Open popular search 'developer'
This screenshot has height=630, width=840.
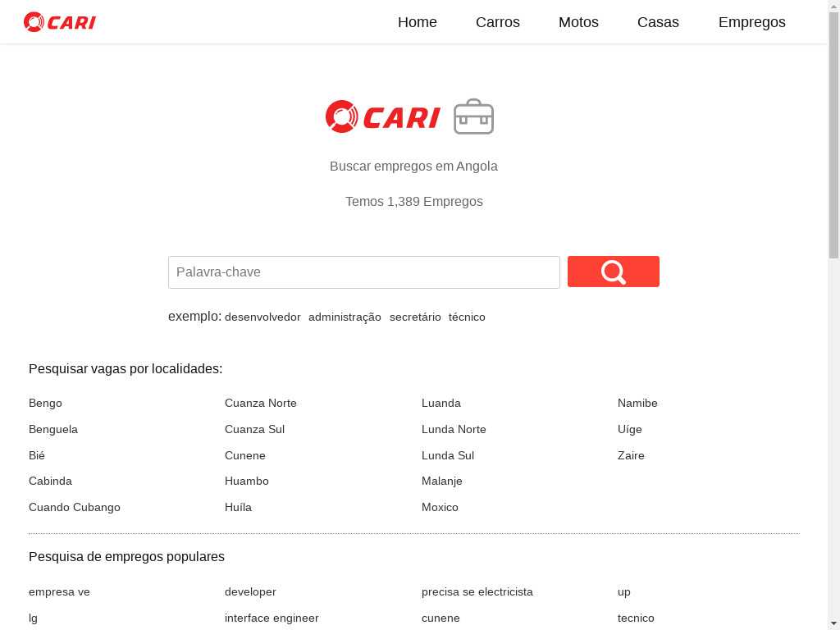(x=250, y=592)
